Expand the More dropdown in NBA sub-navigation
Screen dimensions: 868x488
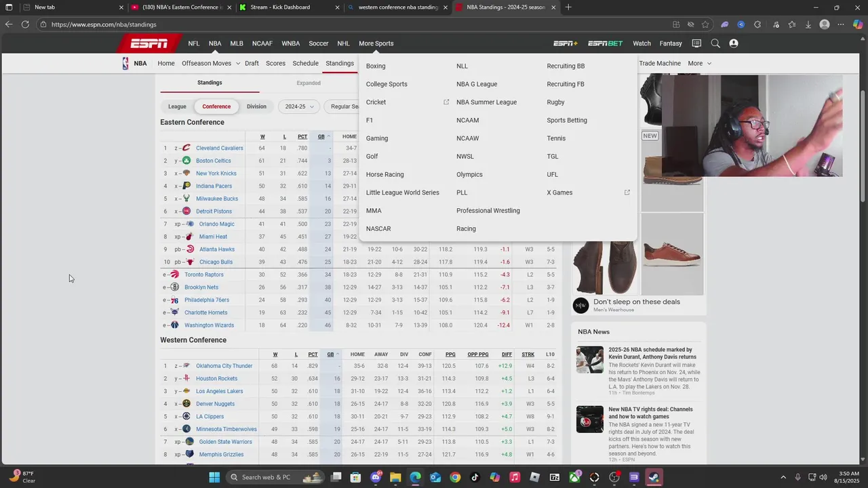point(700,63)
